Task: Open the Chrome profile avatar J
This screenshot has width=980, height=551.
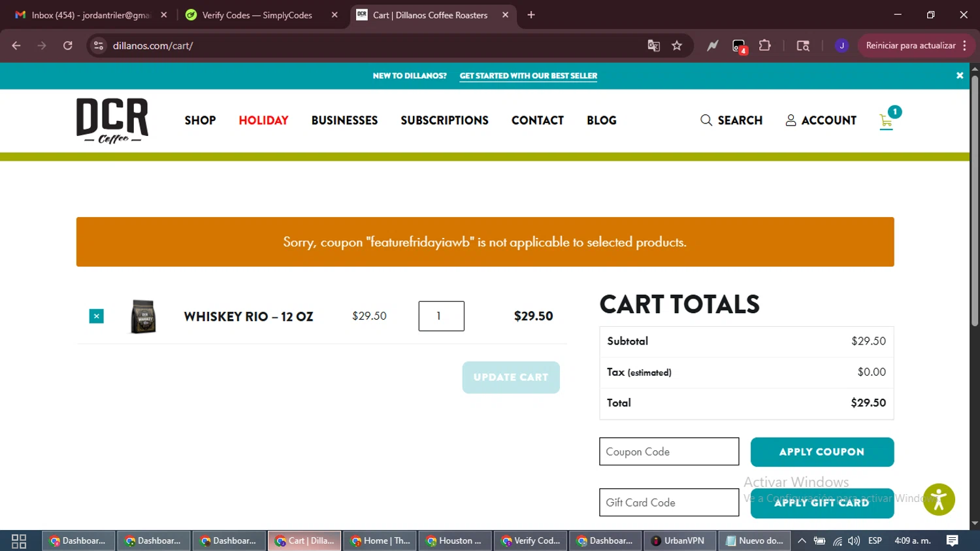Action: (x=841, y=46)
